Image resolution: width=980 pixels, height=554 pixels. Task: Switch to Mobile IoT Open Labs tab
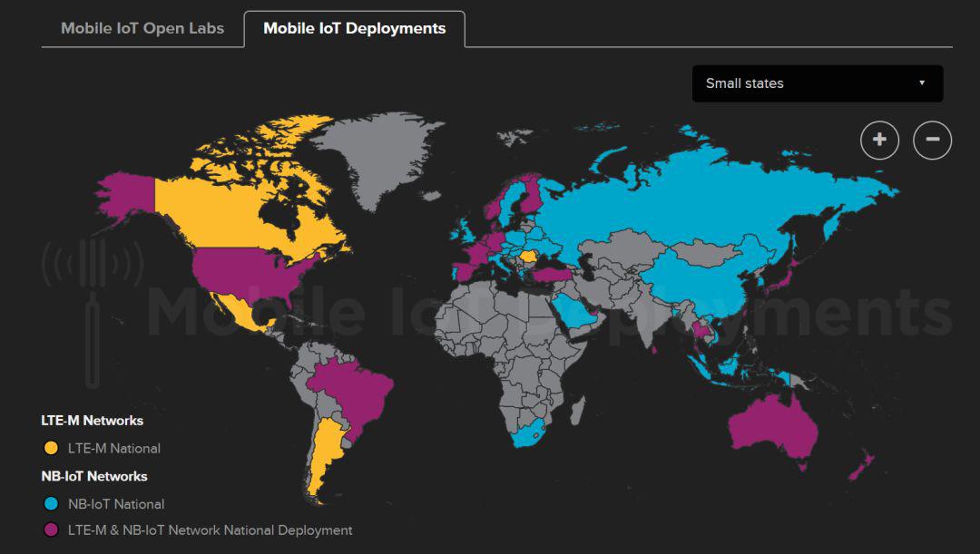142,28
